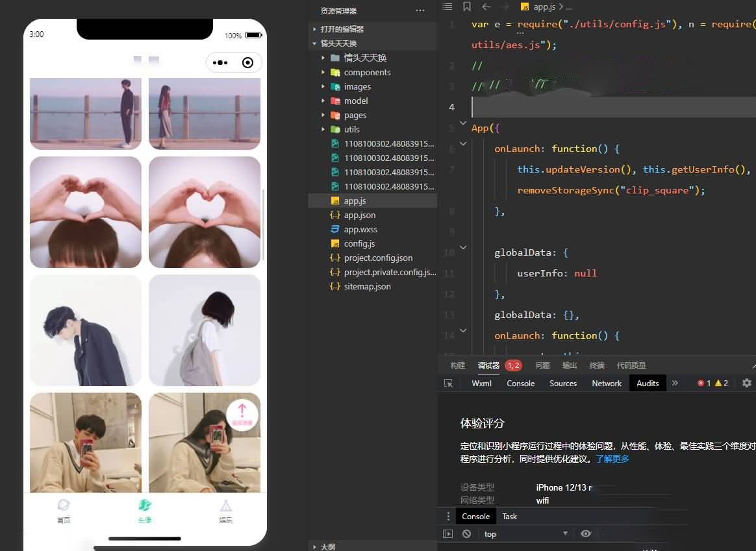Click the element inspector picker icon

(448, 384)
